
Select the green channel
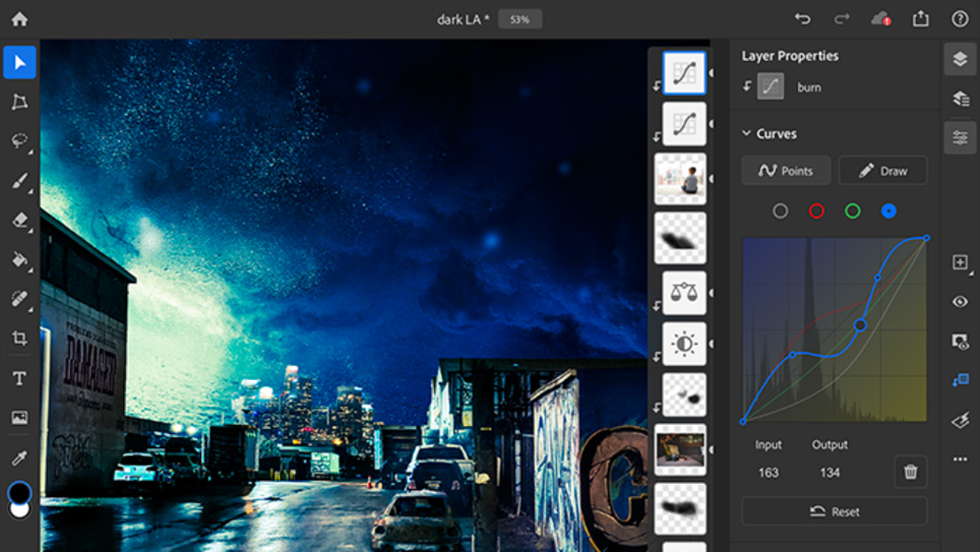point(852,212)
